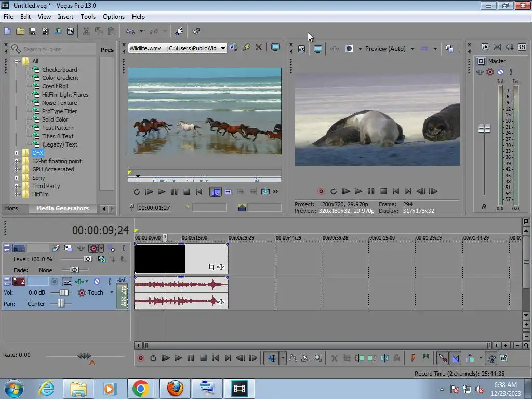The width and height of the screenshot is (532, 399).
Task: Switch to the Media Generators tab
Action: [62, 208]
